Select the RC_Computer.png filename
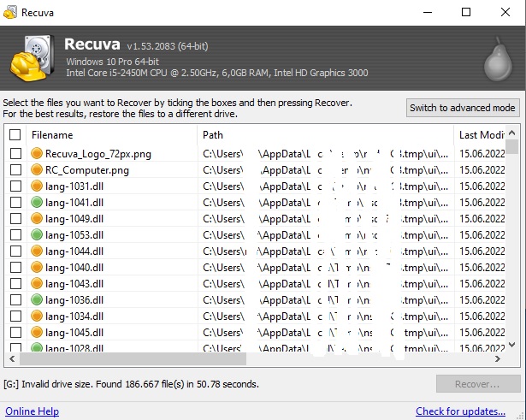This screenshot has height=420, width=526. [x=87, y=170]
